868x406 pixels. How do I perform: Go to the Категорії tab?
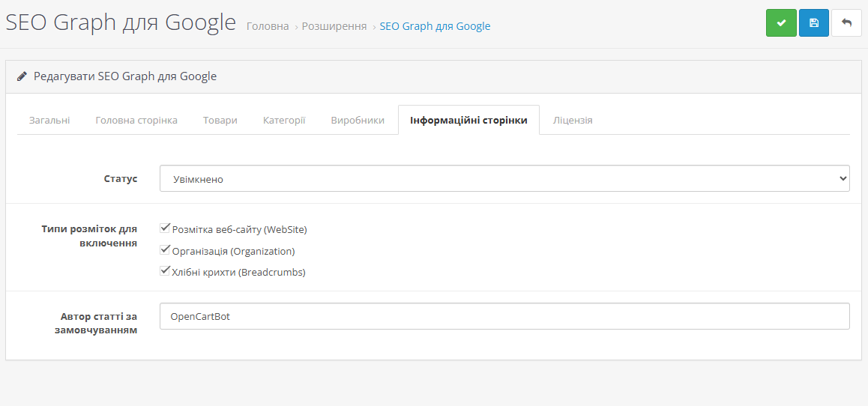coord(284,121)
